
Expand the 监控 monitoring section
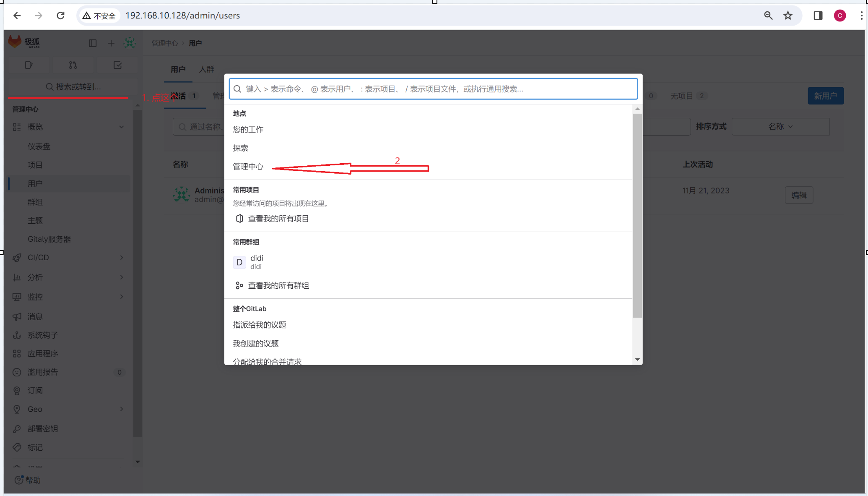(x=70, y=297)
